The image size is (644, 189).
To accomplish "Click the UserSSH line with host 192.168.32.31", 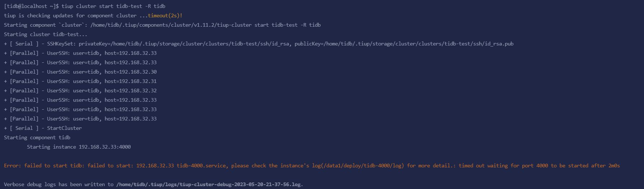I will 80,81.
